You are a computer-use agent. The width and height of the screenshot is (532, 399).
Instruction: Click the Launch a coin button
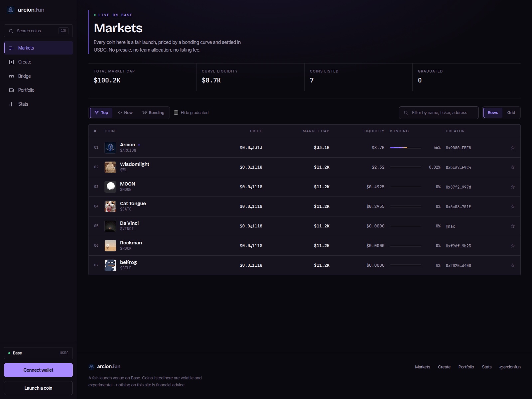(x=39, y=388)
